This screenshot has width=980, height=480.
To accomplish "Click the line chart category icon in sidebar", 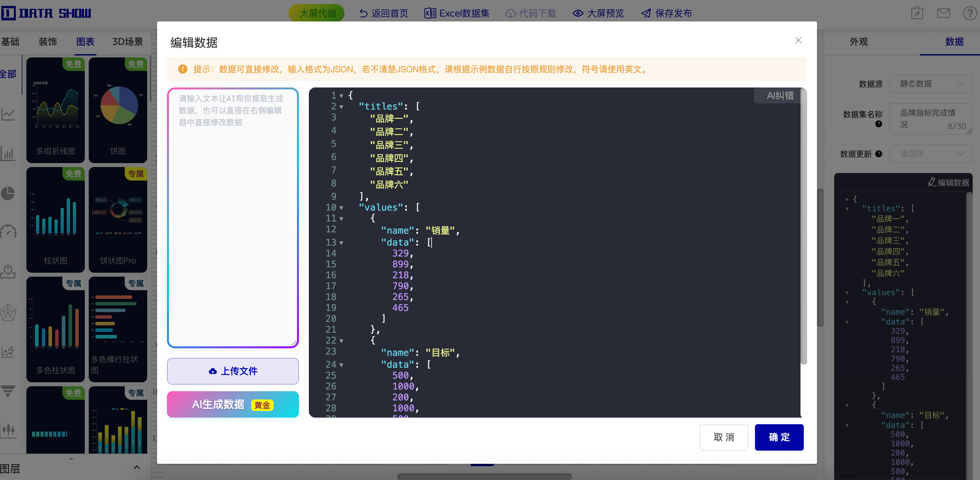I will click(x=8, y=114).
